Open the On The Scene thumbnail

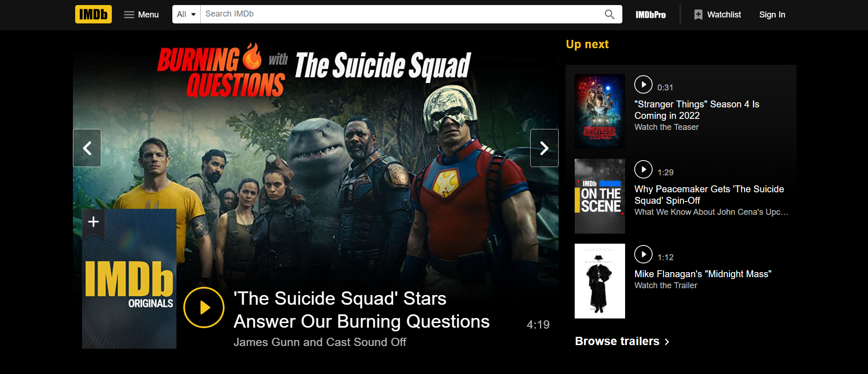pyautogui.click(x=600, y=196)
